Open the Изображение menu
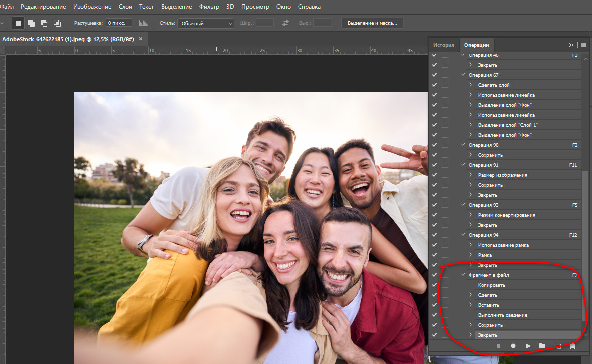Screen dimensions: 592x364 (92, 7)
